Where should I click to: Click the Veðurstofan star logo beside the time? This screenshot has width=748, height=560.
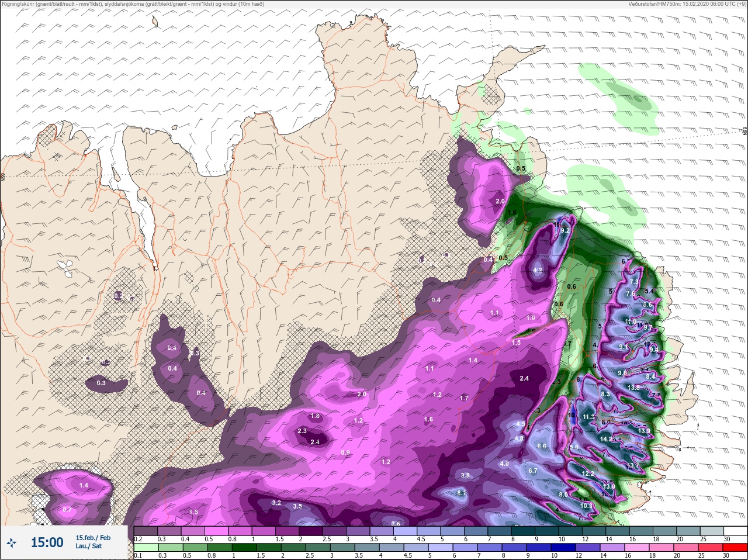click(12, 543)
